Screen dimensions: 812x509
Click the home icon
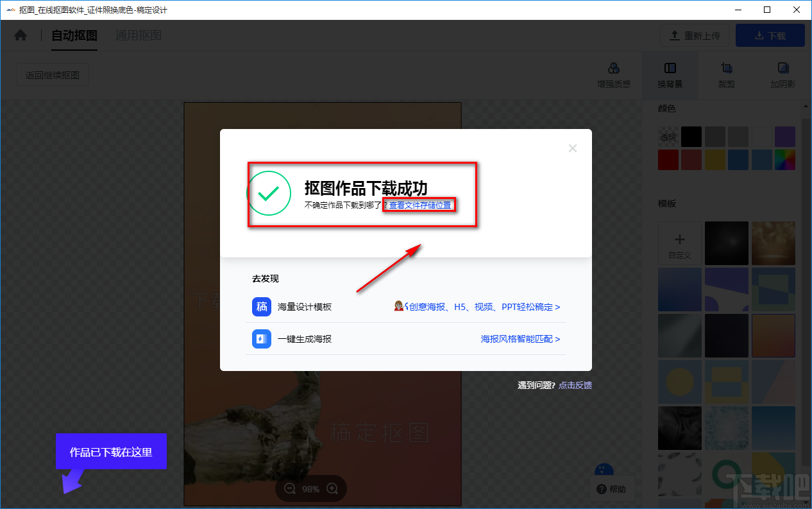click(21, 35)
